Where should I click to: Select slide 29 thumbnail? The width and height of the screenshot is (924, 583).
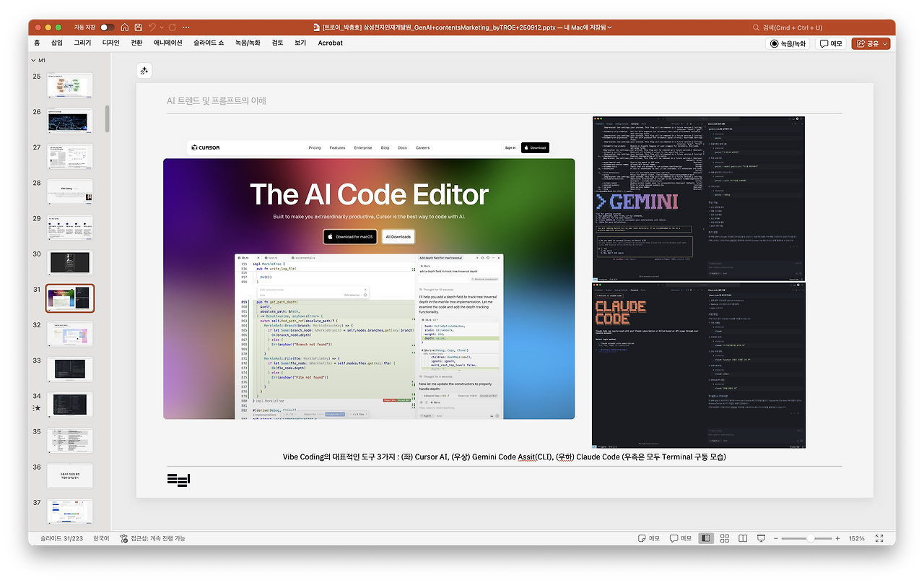(x=70, y=227)
